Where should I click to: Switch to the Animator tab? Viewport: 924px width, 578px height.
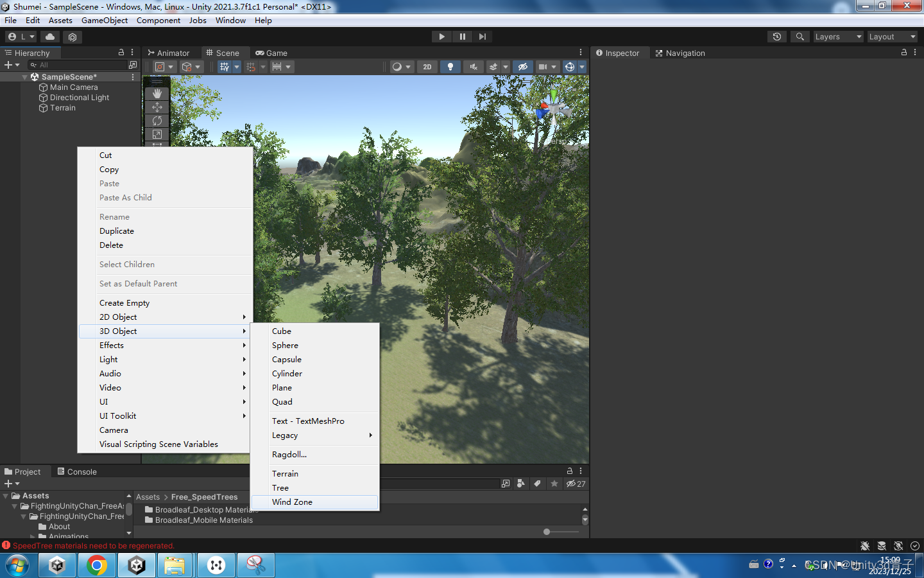[x=169, y=53]
